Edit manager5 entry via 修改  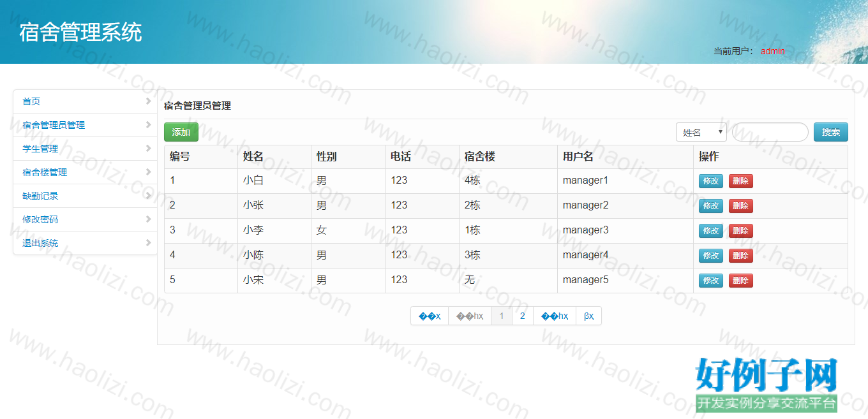coord(711,281)
